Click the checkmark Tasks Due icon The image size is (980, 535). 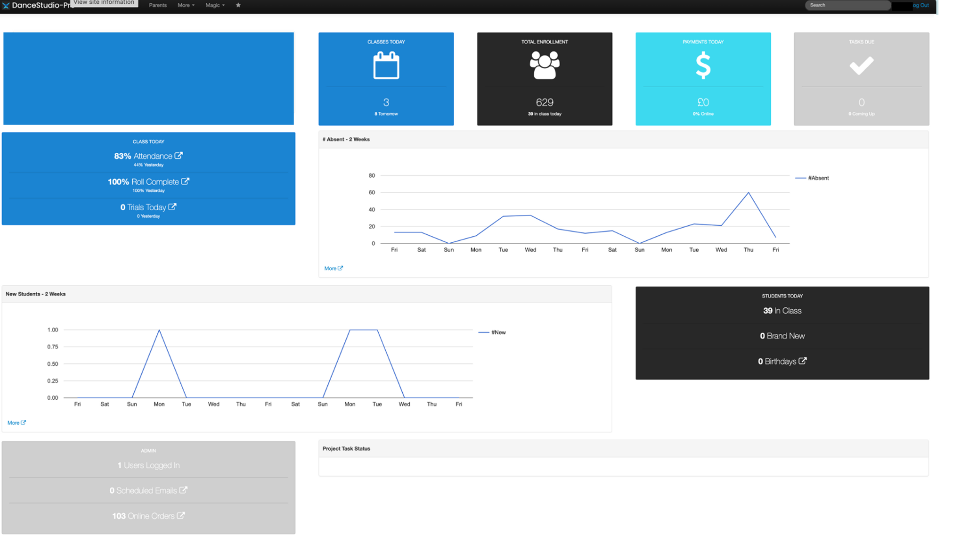pos(862,66)
